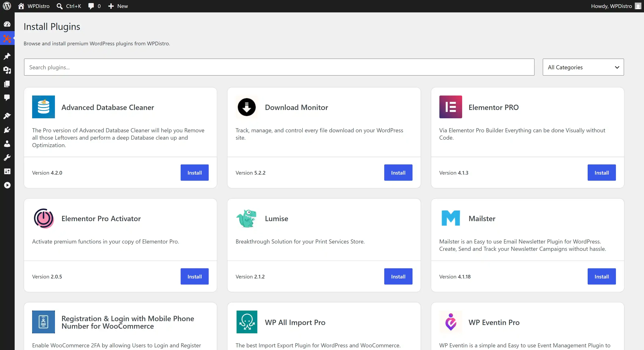Click the Version 5.2.2 label
Screen dimensions: 644x350
(250, 173)
